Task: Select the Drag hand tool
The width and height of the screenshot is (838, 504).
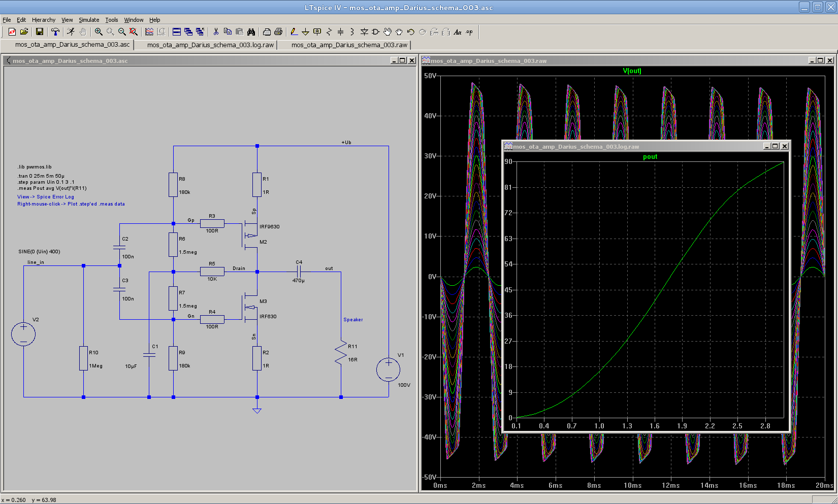Action: point(399,32)
